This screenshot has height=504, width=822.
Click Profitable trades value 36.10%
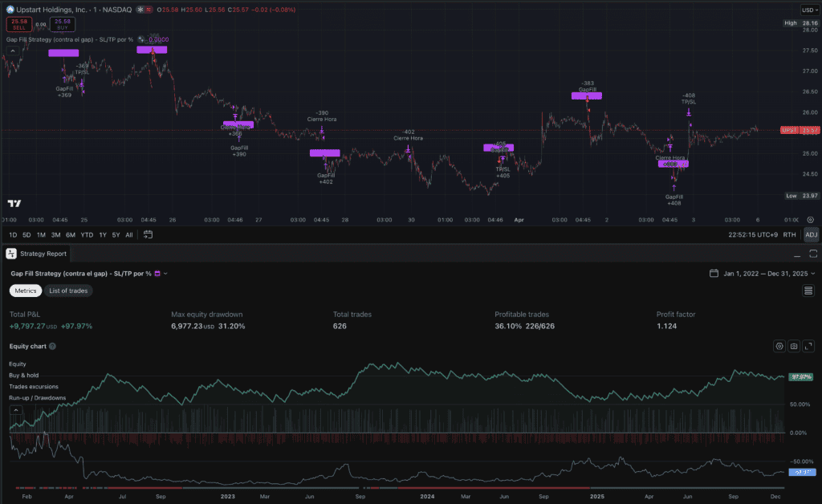coord(508,326)
